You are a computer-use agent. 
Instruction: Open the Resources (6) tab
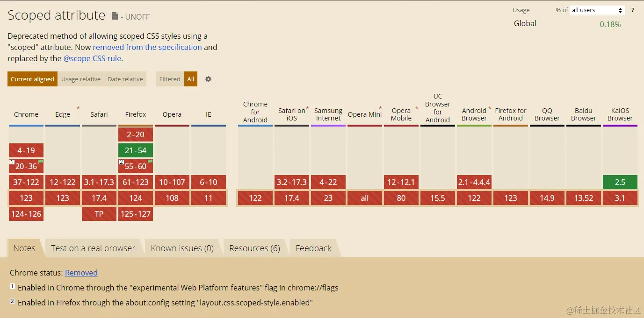(255, 248)
